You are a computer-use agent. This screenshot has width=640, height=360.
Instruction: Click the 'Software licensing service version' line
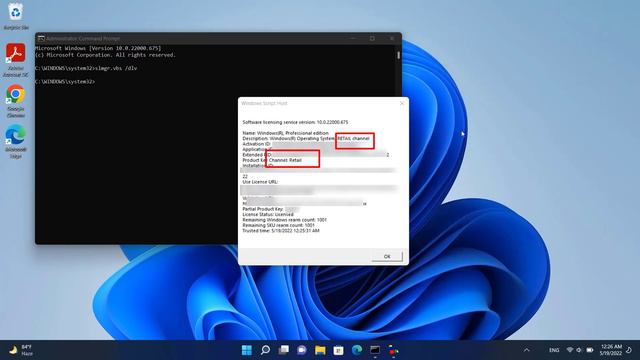[x=295, y=122]
